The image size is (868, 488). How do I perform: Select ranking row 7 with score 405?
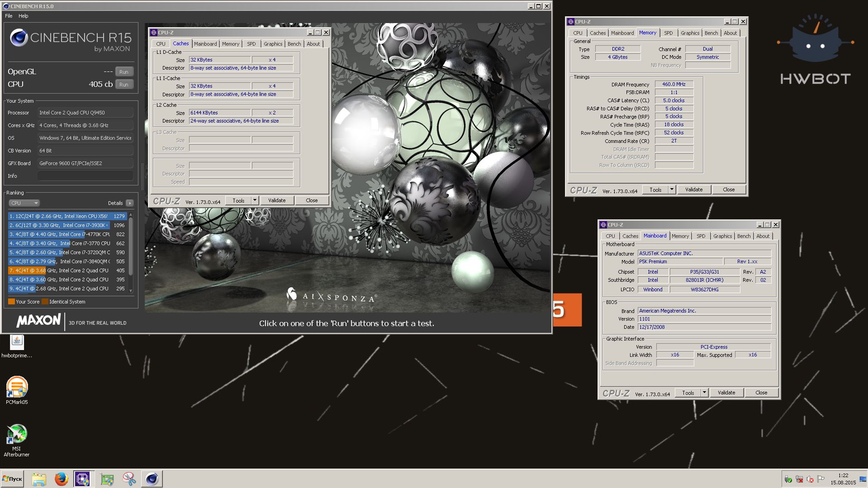[67, 270]
